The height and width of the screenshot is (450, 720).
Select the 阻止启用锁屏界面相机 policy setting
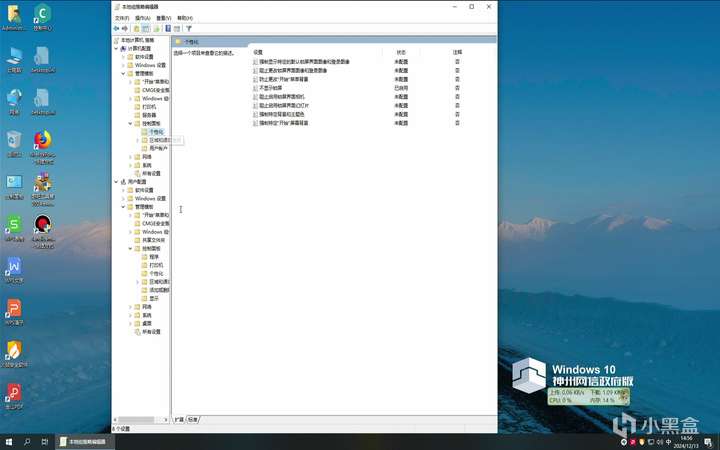(x=281, y=96)
